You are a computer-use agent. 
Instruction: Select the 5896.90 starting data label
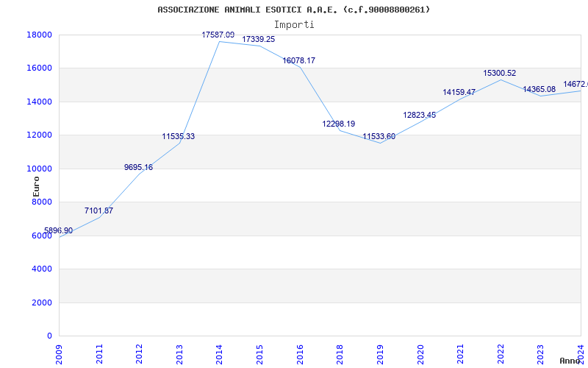tap(59, 230)
